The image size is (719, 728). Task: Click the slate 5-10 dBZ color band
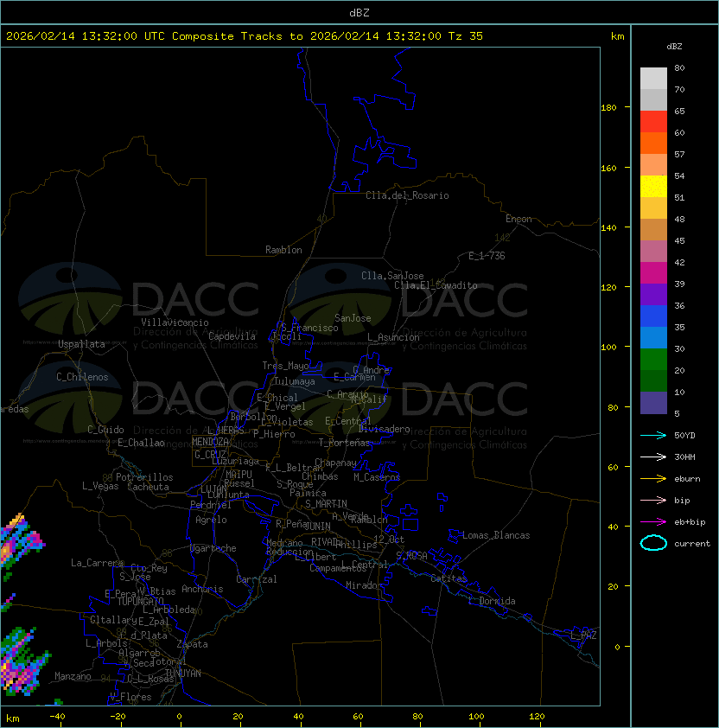pyautogui.click(x=653, y=403)
